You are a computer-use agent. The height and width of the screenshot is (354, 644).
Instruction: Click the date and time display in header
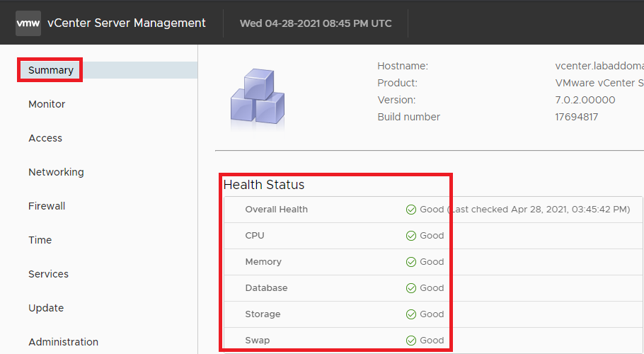(x=316, y=23)
